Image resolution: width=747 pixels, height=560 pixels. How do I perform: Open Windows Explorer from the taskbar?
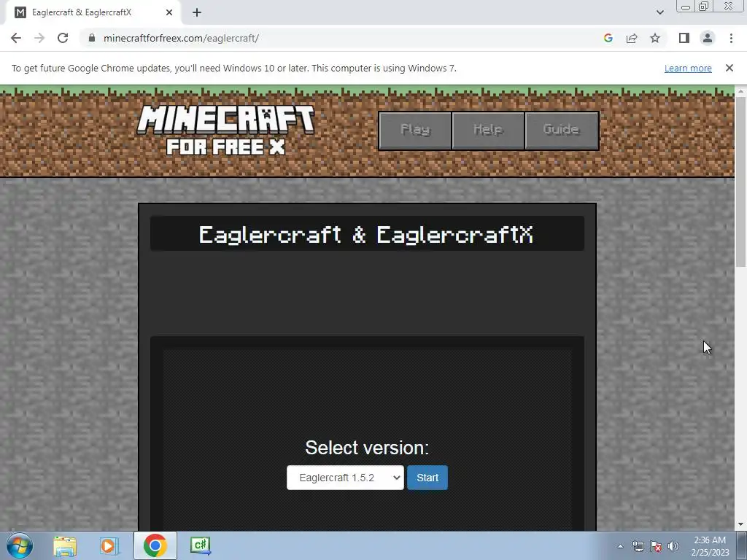click(x=65, y=546)
